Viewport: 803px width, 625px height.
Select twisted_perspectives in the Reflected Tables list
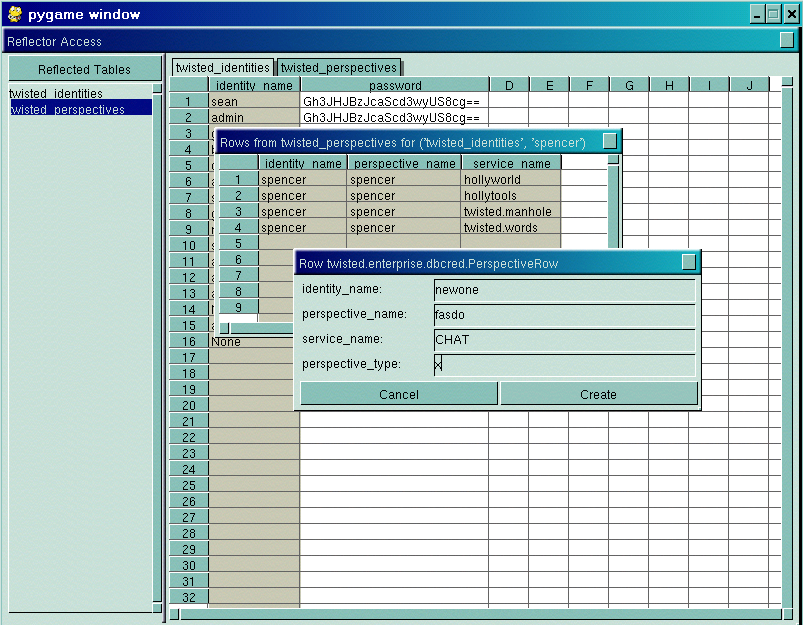(x=68, y=109)
